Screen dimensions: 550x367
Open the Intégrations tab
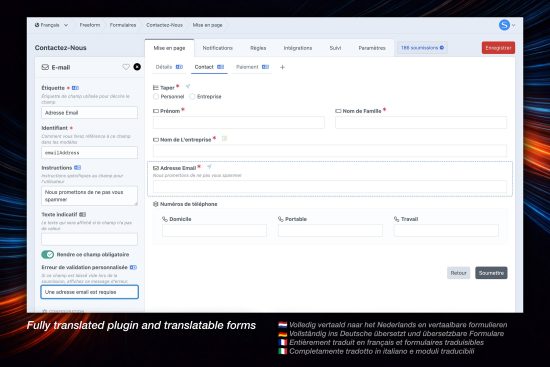(x=298, y=48)
